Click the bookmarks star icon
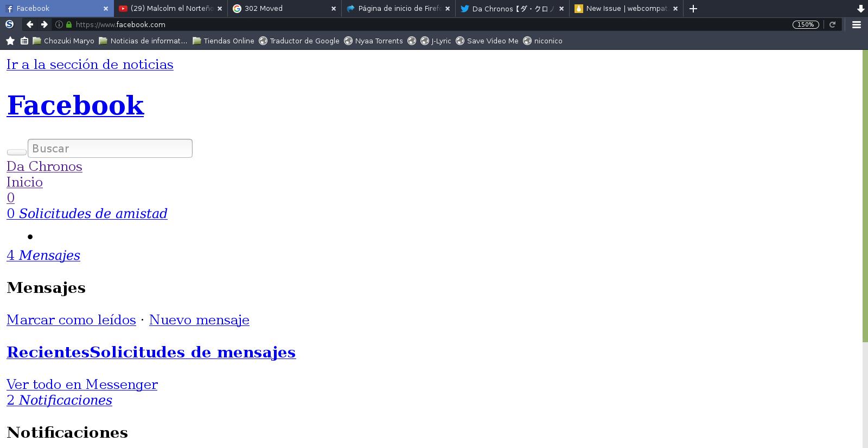Viewport: 868px width, 448px height. point(10,41)
